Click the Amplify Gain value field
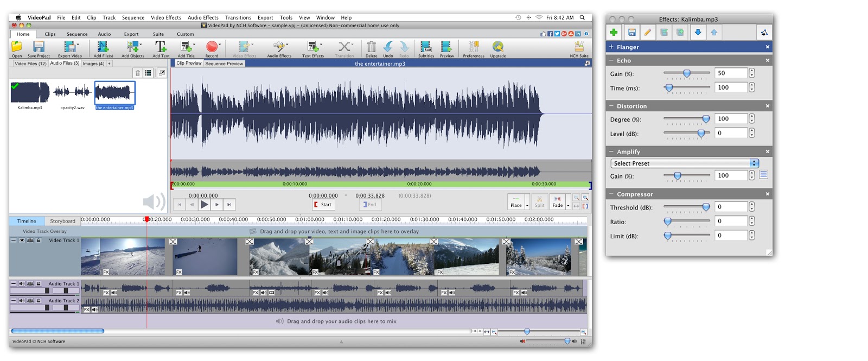 coord(730,175)
